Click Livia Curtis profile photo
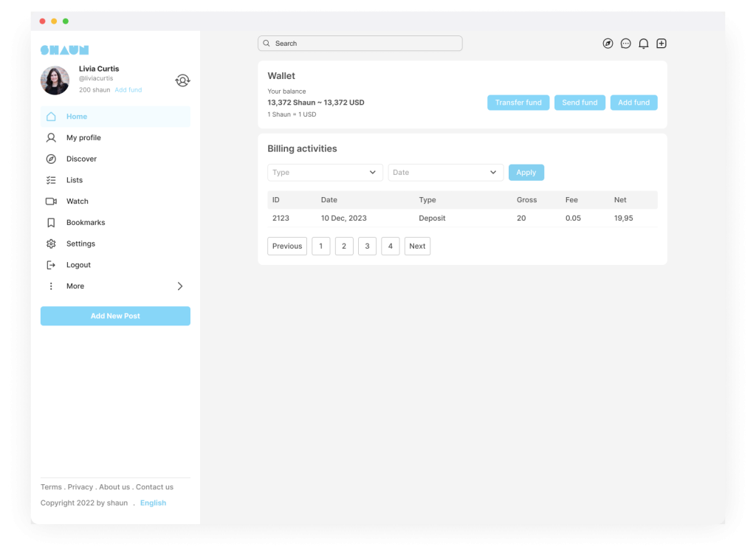 [55, 80]
